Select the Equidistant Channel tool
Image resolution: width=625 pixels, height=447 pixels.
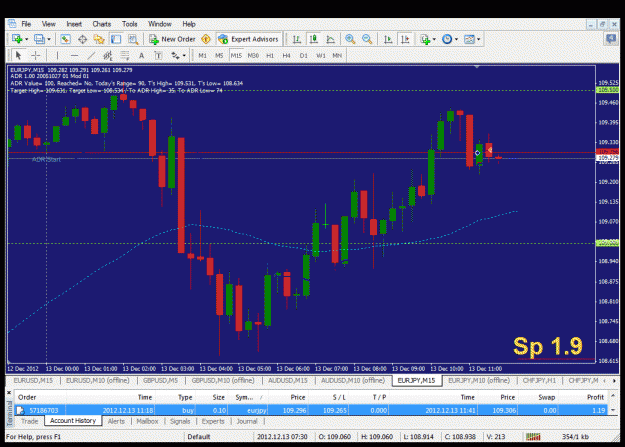108,55
